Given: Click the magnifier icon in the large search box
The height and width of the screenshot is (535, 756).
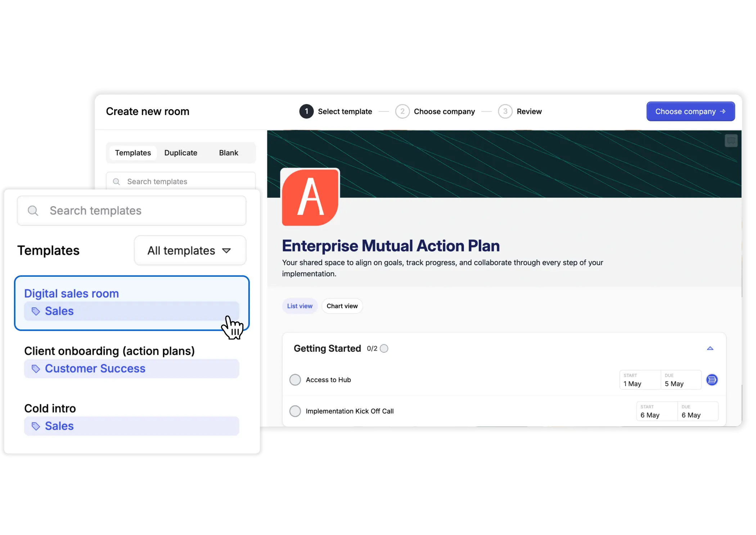Looking at the screenshot, I should 33,211.
